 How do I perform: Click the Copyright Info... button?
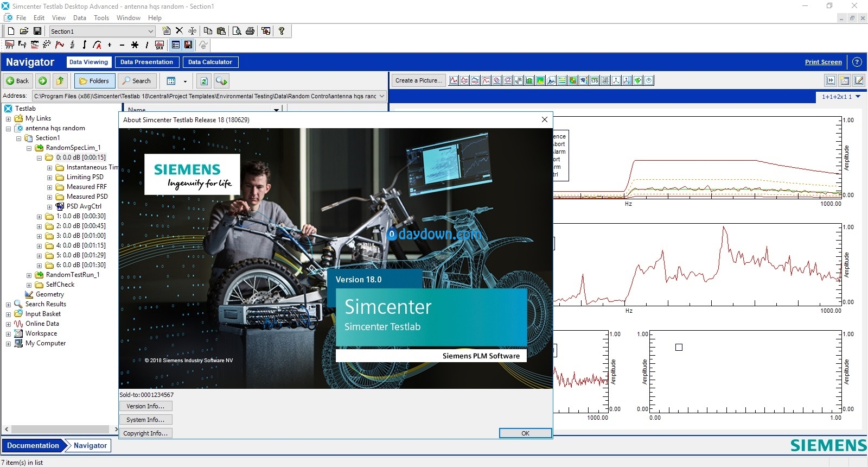145,433
